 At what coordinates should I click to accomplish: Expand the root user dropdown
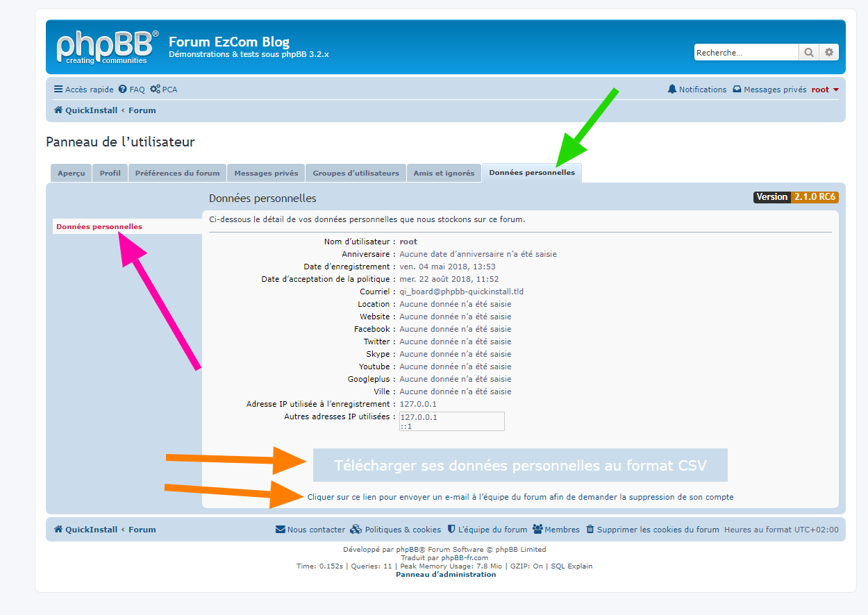pos(825,90)
